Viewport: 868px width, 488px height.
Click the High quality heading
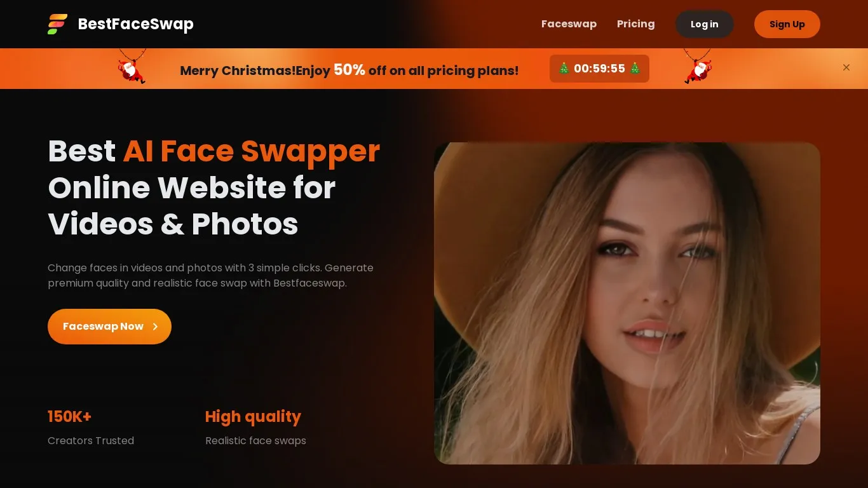[253, 417]
